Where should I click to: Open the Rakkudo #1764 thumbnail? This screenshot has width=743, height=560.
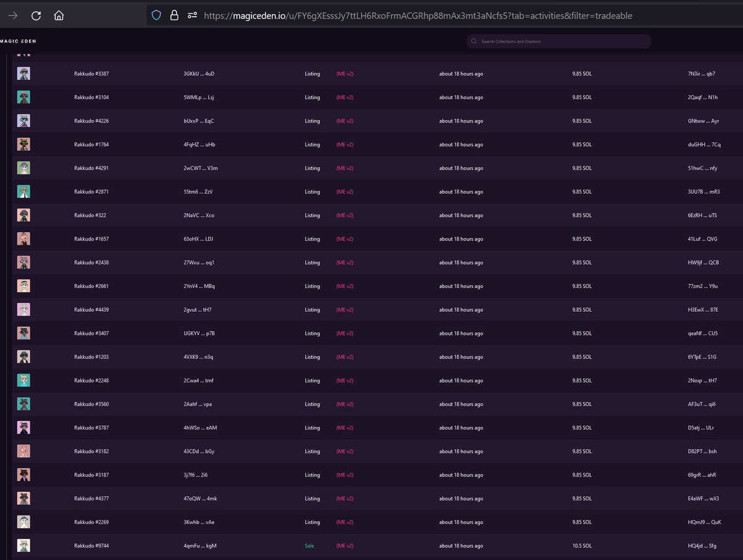click(24, 144)
